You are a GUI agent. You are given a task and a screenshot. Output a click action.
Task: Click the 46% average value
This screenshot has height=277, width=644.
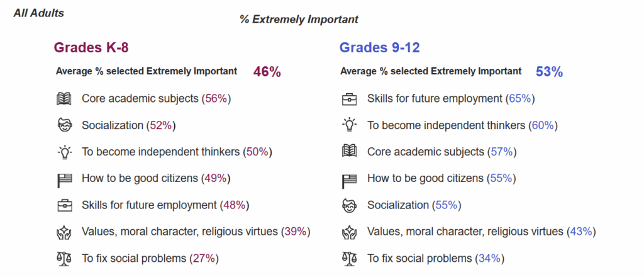(267, 72)
